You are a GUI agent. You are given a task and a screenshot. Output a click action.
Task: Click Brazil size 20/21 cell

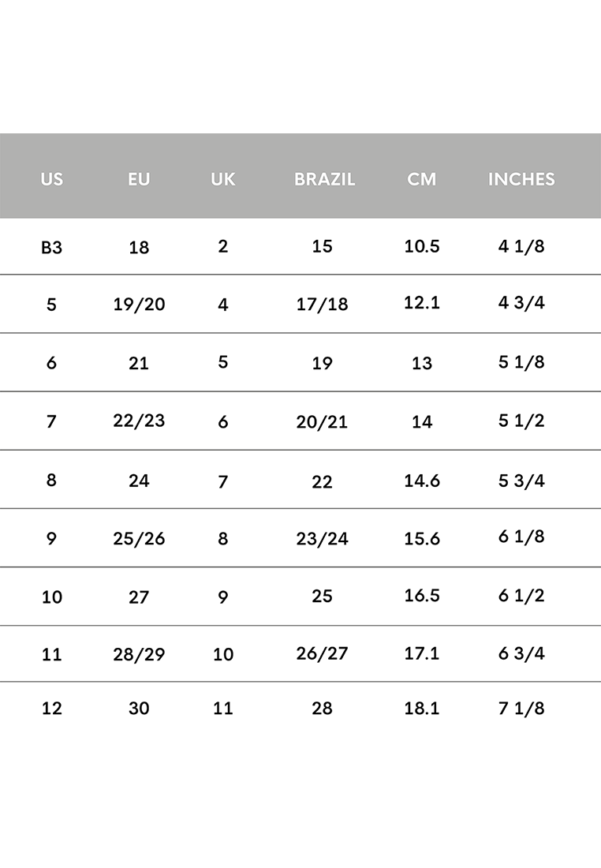pyautogui.click(x=322, y=422)
